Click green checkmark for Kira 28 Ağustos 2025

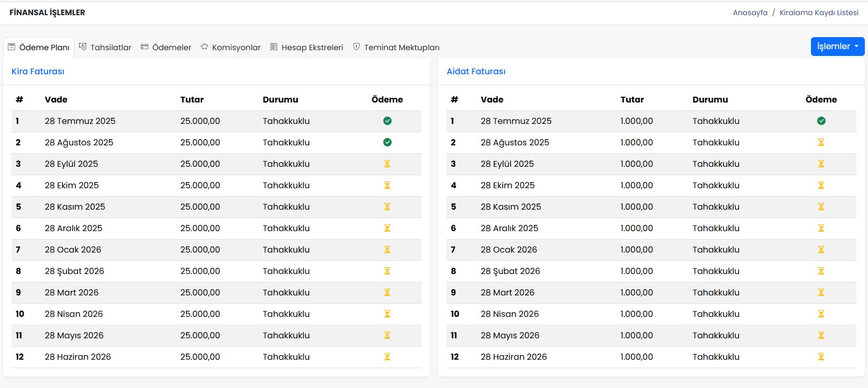pos(387,142)
